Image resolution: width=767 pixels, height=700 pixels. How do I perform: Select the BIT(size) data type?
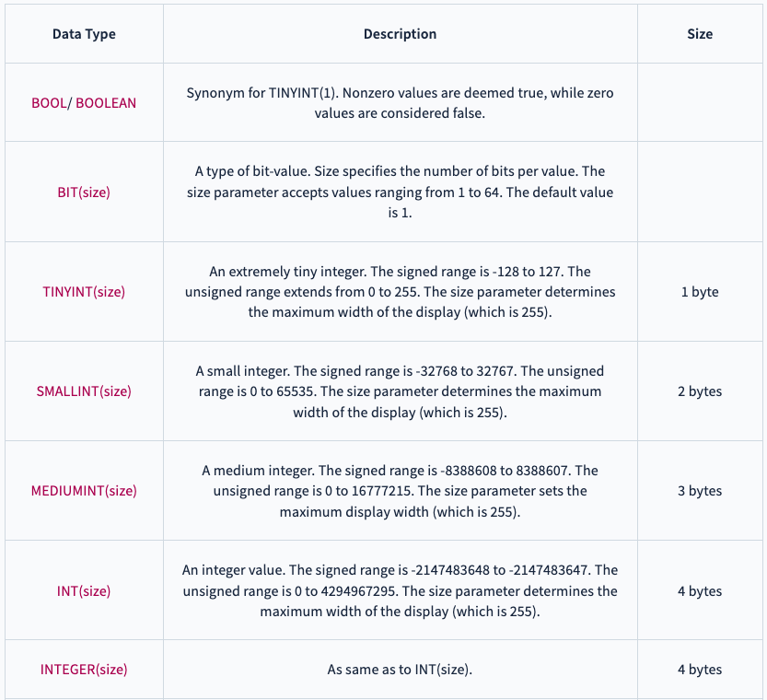point(84,192)
